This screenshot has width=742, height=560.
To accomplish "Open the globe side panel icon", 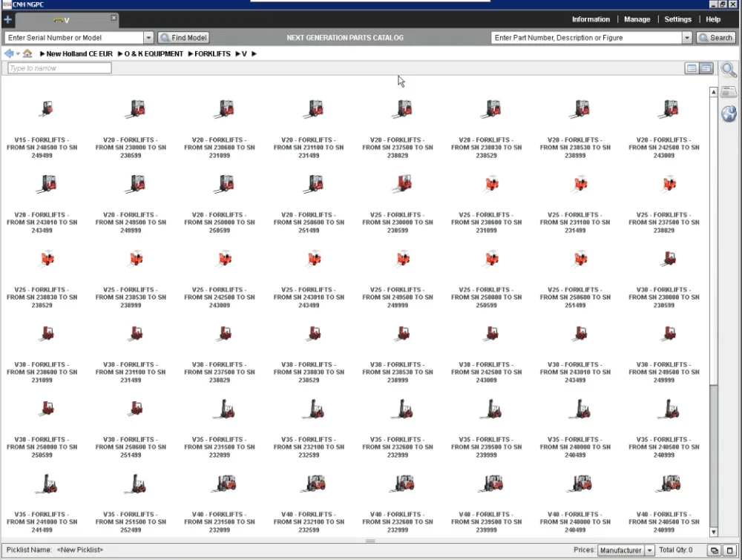I will pos(729,113).
